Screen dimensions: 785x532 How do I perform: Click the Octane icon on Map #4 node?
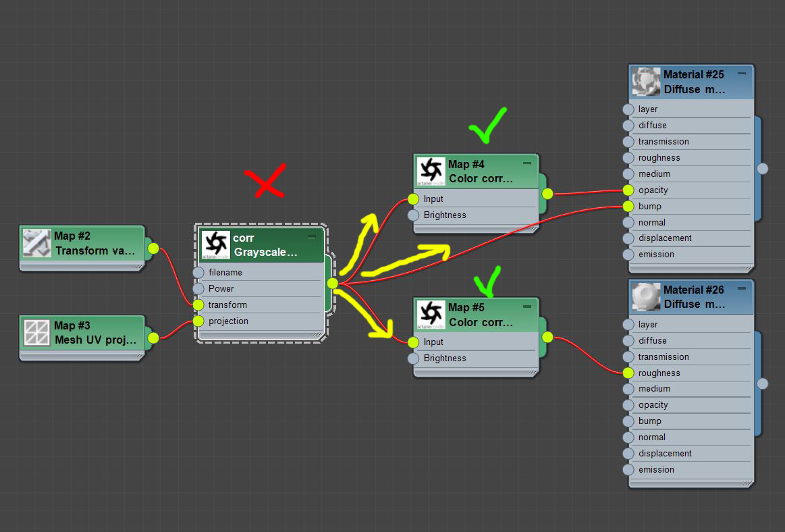click(x=431, y=171)
